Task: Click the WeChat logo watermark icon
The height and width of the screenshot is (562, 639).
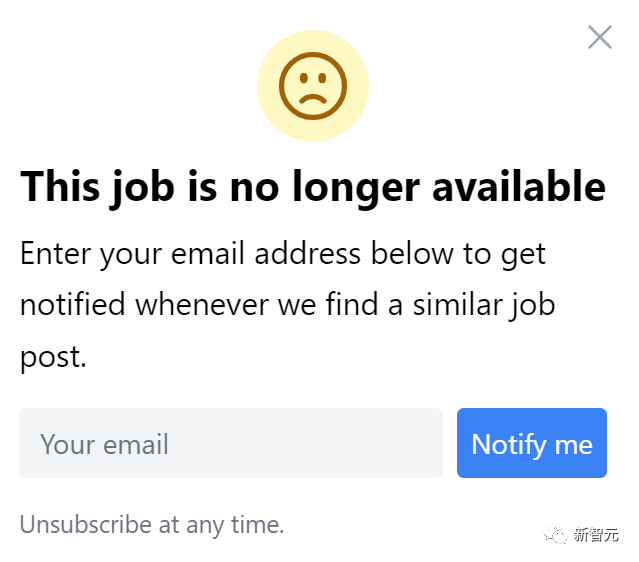Action: click(557, 536)
